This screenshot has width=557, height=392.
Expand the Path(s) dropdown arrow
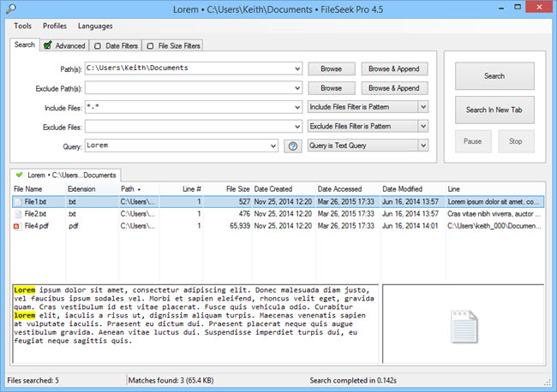[297, 68]
